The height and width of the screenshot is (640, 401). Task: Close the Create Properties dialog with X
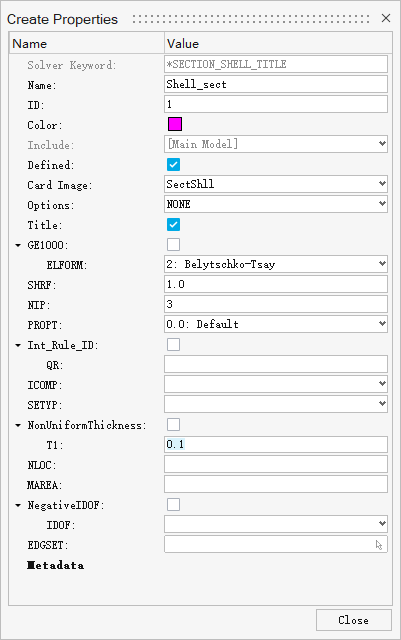pos(385,18)
